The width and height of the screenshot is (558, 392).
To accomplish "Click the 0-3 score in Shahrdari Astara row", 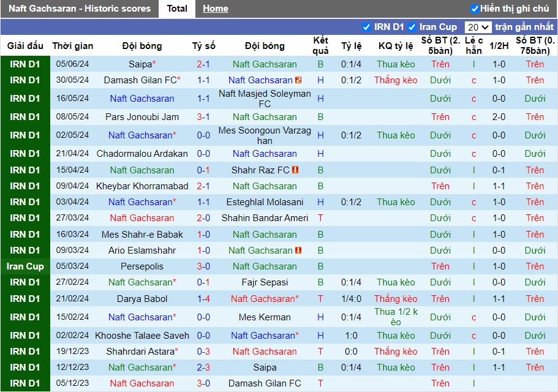I will [x=203, y=352].
